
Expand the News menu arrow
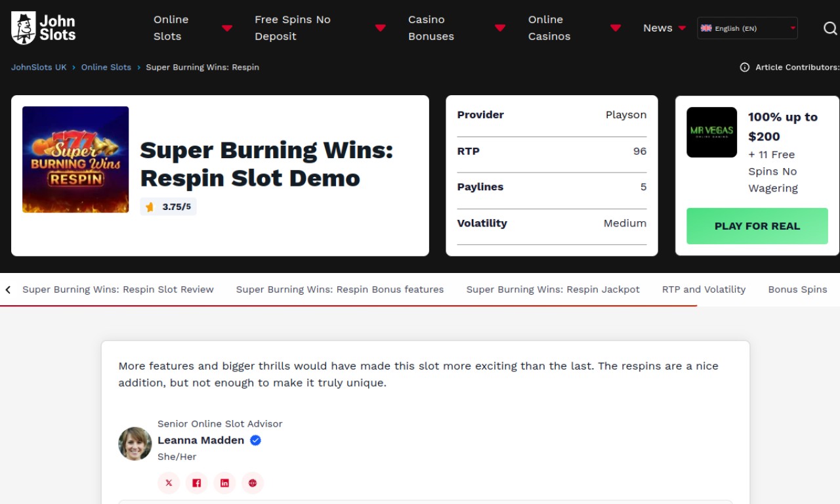point(682,28)
